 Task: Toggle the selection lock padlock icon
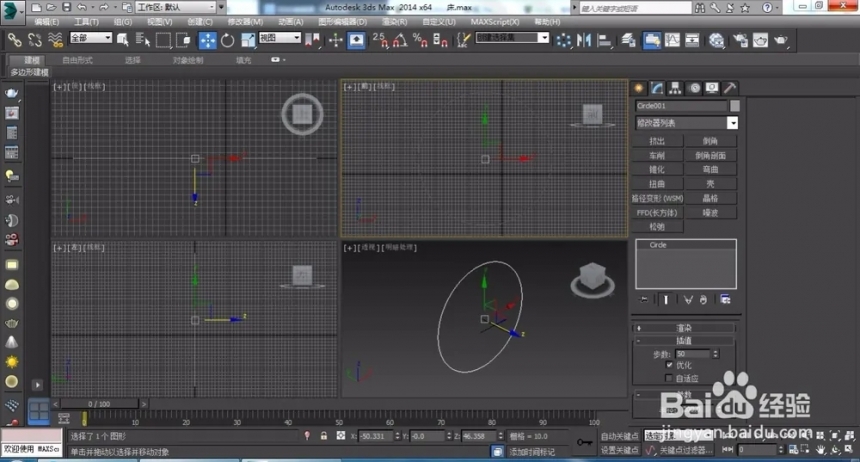(324, 436)
